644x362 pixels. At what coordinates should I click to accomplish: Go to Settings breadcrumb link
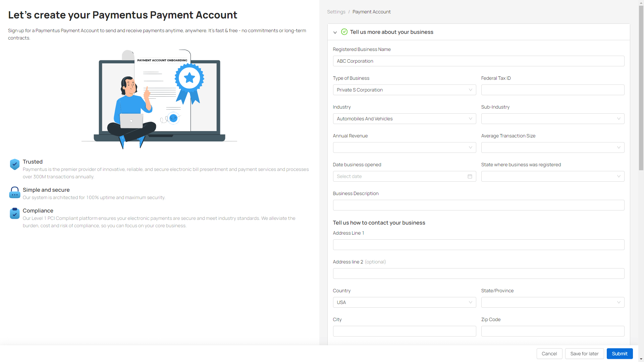pyautogui.click(x=336, y=12)
